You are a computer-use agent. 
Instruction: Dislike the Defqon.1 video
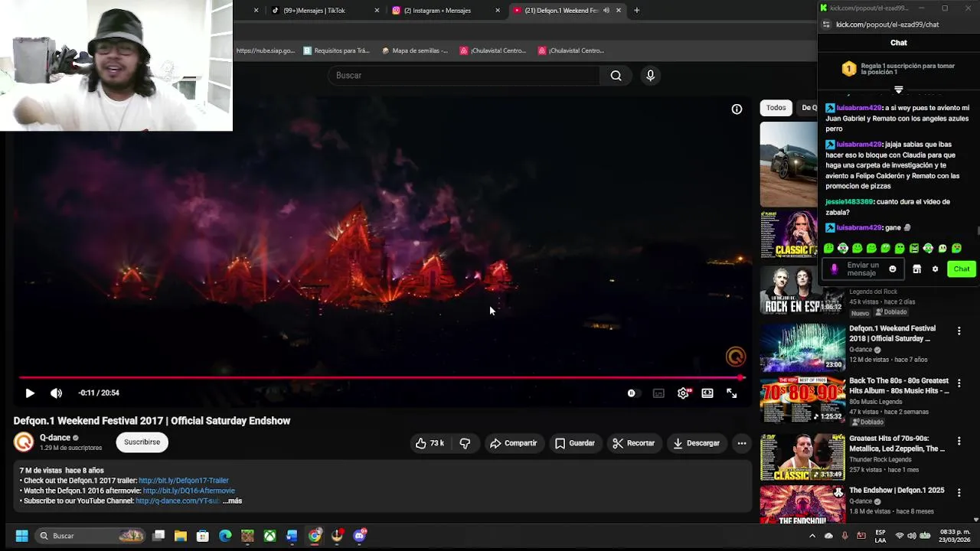point(465,443)
